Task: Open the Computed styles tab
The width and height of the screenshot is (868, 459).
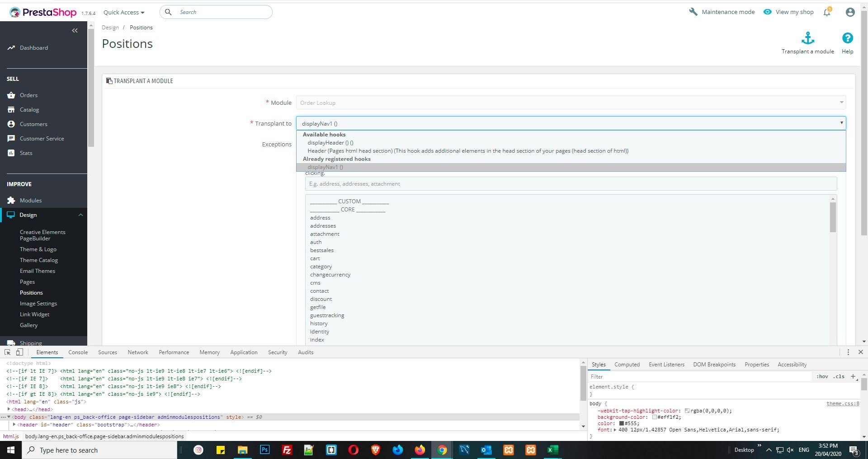Action: pyautogui.click(x=627, y=365)
